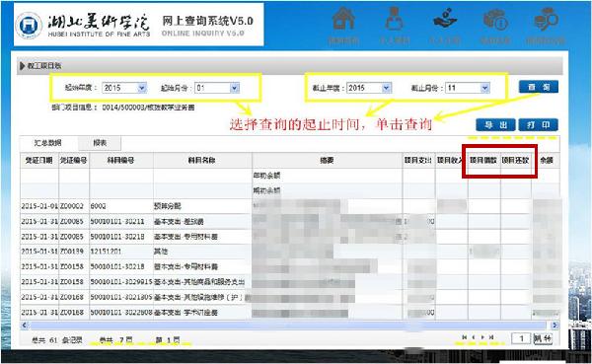
Task: Go to previous page of records
Action: 474,337
